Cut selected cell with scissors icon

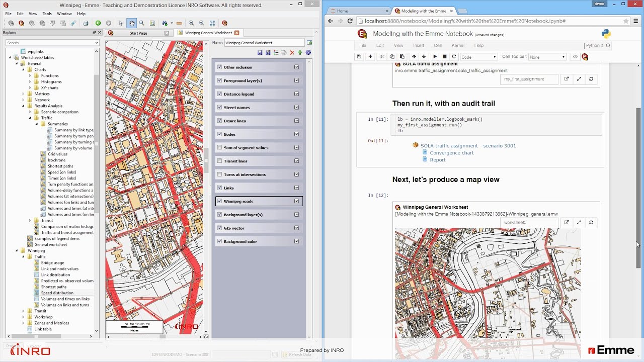click(382, 57)
